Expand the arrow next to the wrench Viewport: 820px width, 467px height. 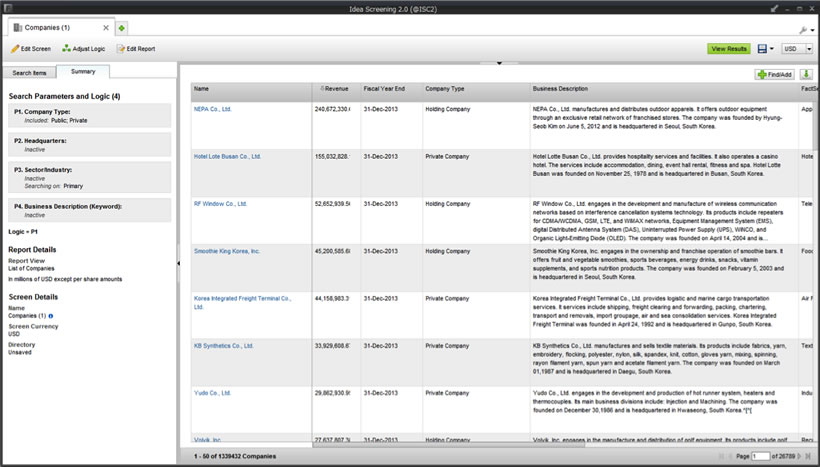pyautogui.click(x=812, y=30)
